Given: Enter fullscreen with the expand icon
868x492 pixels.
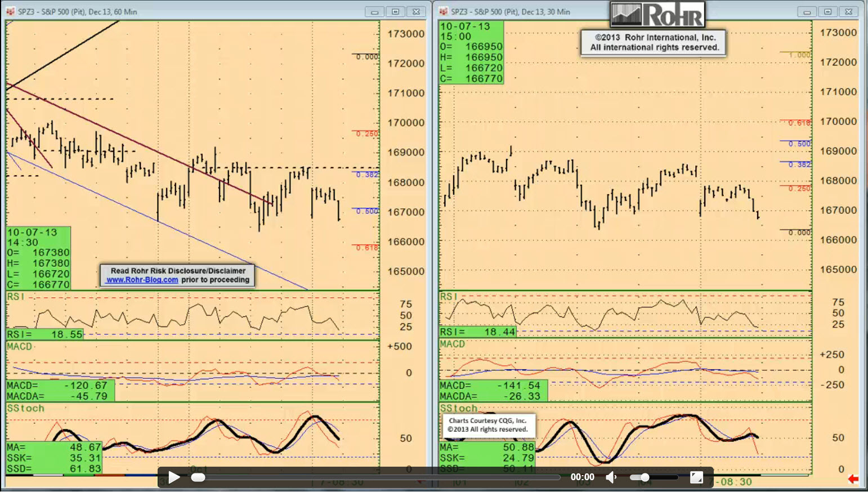Looking at the screenshot, I should (696, 477).
